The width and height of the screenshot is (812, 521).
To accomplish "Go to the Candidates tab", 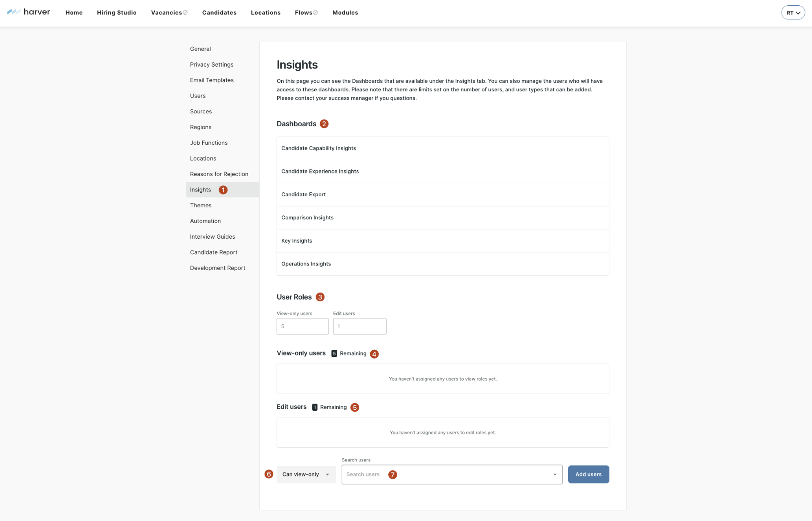I will click(219, 13).
